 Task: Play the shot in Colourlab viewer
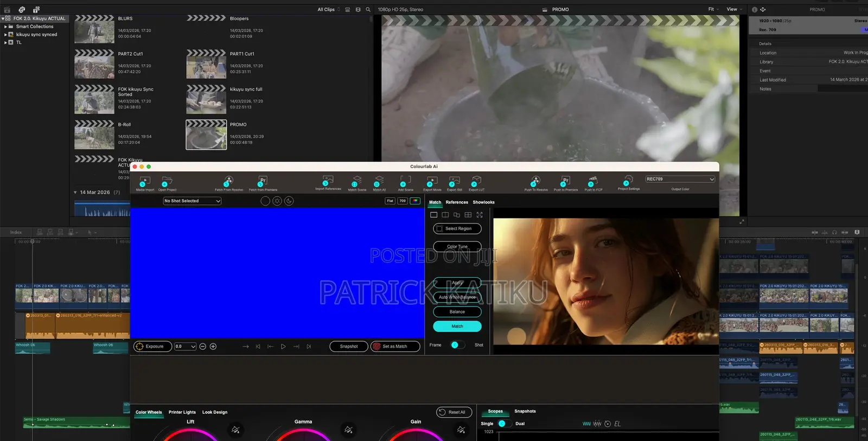[x=283, y=346]
